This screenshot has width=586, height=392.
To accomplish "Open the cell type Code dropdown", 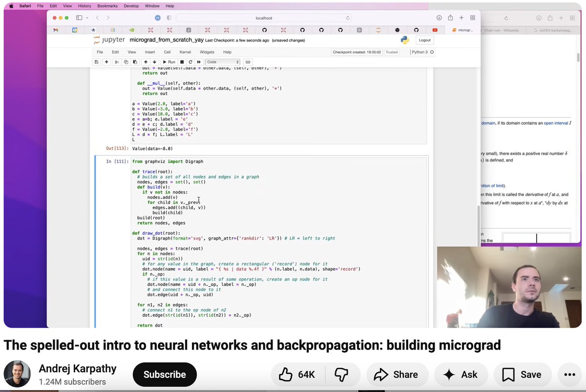I will (223, 62).
